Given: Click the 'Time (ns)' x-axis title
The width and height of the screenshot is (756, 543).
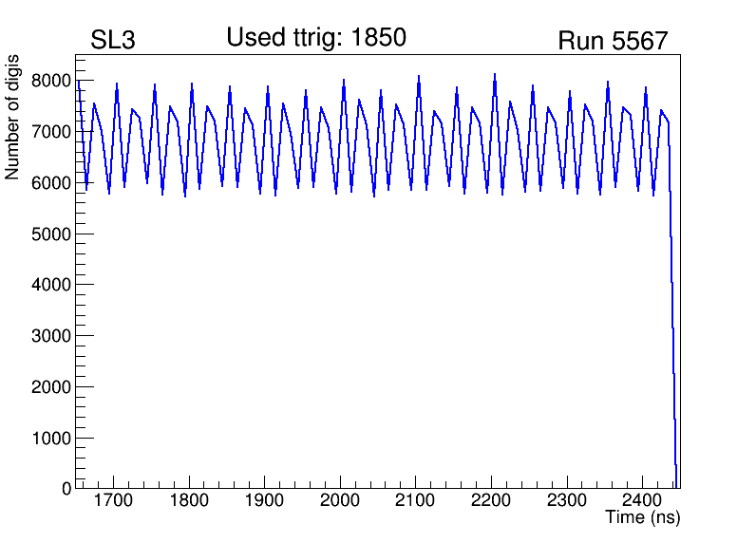Looking at the screenshot, I should click(x=643, y=518).
